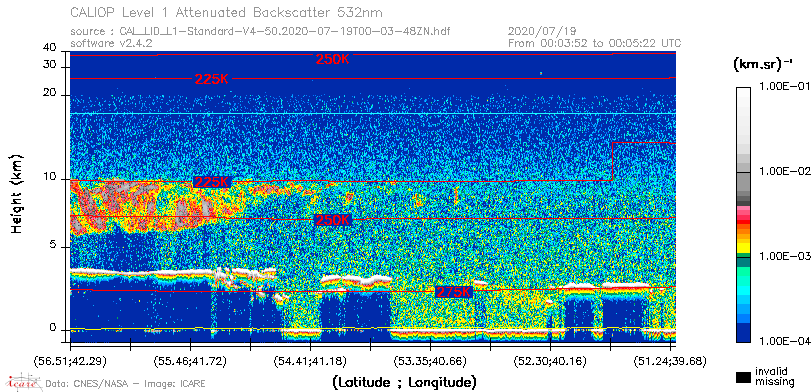Viewport: 811px width, 392px height.
Task: Click the '(51.24;39.68)' axis tick label
Action: tap(670, 360)
